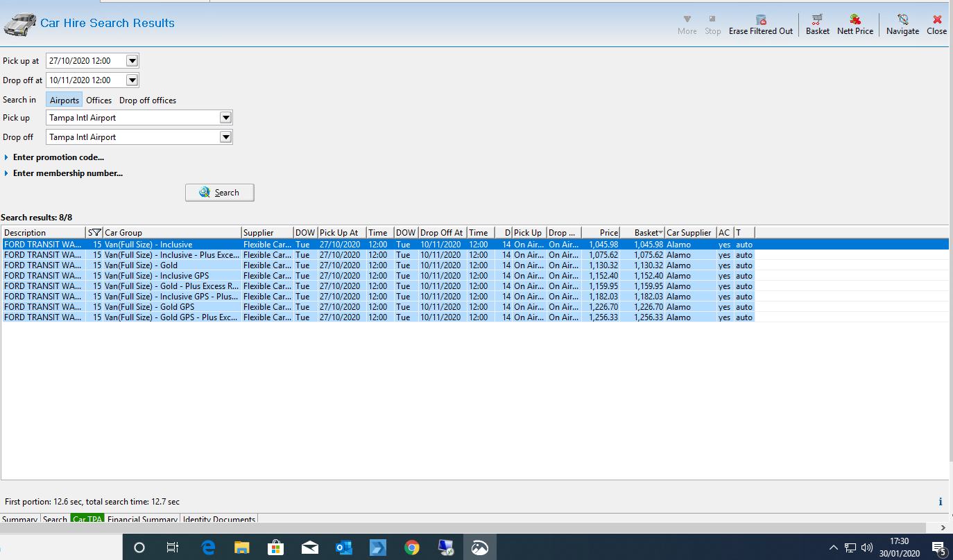Click the volume speaker tray icon
Viewport: 953px width, 560px height.
pos(867,548)
